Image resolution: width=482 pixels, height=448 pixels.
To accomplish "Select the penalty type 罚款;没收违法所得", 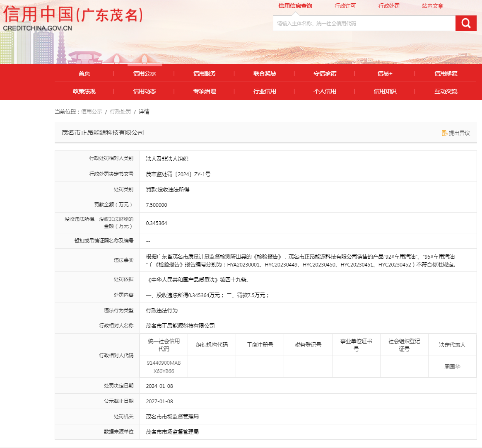I will pyautogui.click(x=168, y=189).
